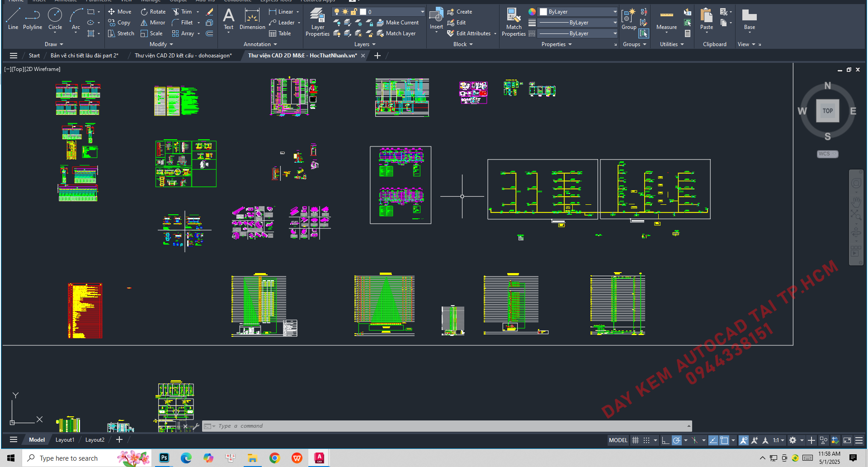
Task: Insert Text annotation tool
Action: (x=229, y=19)
